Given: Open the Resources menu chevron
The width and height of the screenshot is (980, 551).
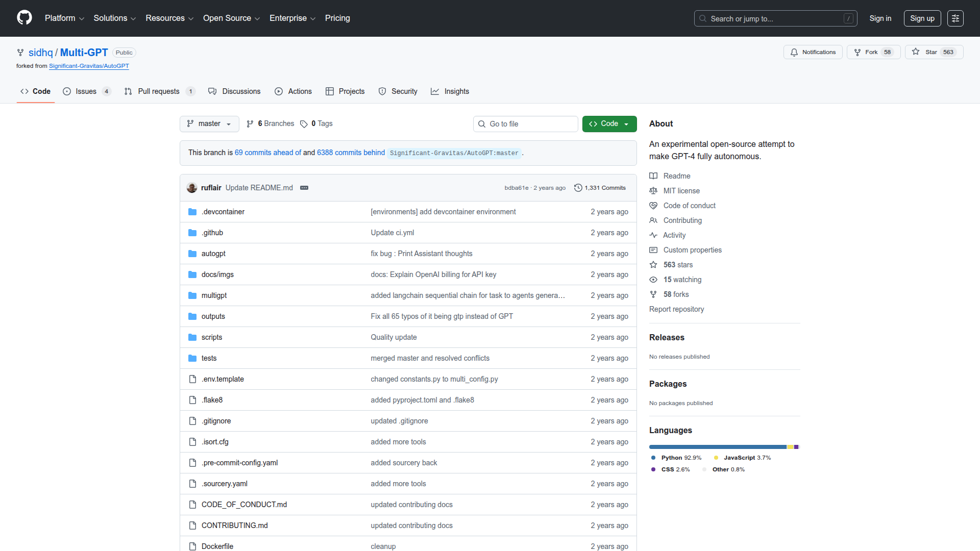Looking at the screenshot, I should point(191,18).
